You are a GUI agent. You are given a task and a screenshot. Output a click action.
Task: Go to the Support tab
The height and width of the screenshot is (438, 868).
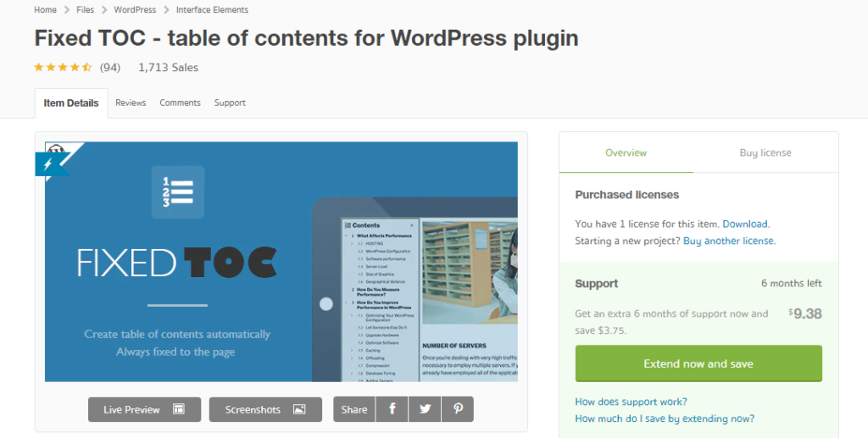(230, 103)
